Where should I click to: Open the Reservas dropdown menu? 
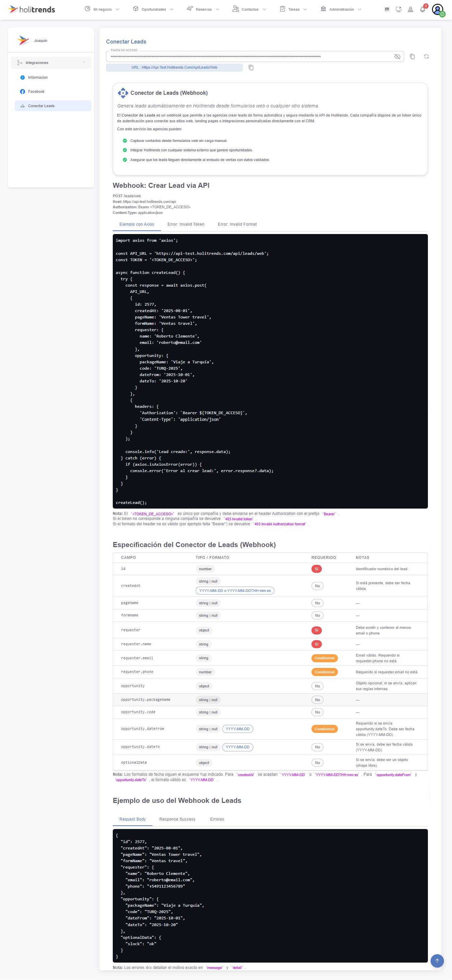coord(203,9)
